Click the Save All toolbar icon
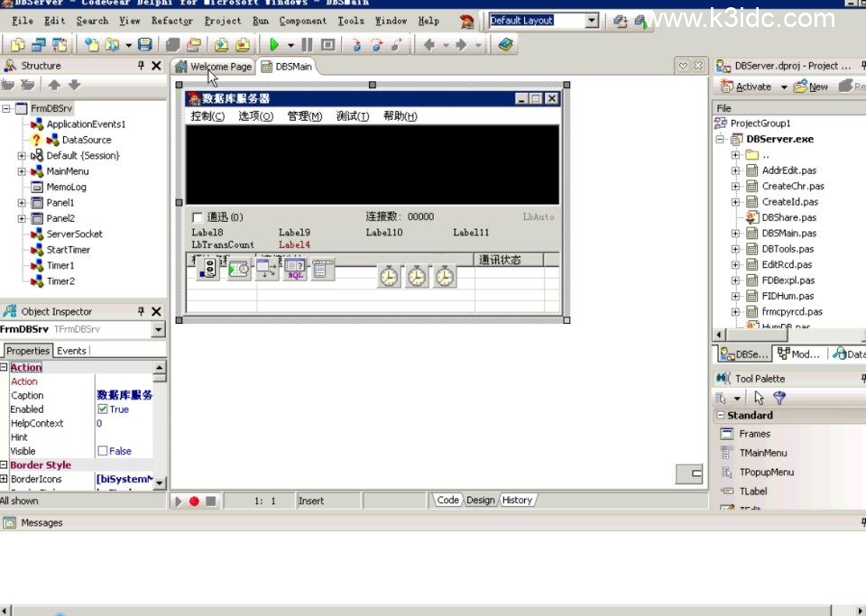The height and width of the screenshot is (616, 866). point(171,42)
